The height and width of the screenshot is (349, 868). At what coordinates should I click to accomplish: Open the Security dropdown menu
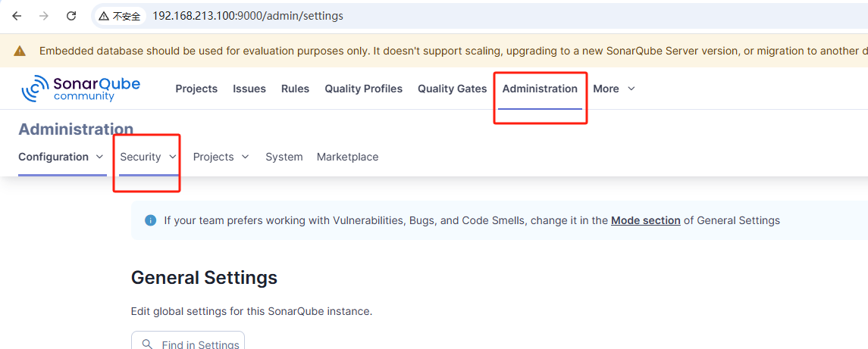pyautogui.click(x=149, y=157)
